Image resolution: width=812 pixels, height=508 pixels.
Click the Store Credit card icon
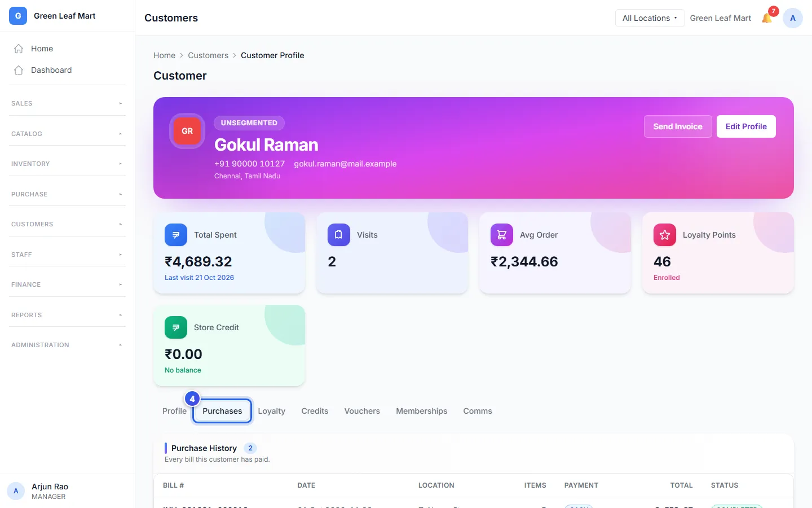[176, 327]
